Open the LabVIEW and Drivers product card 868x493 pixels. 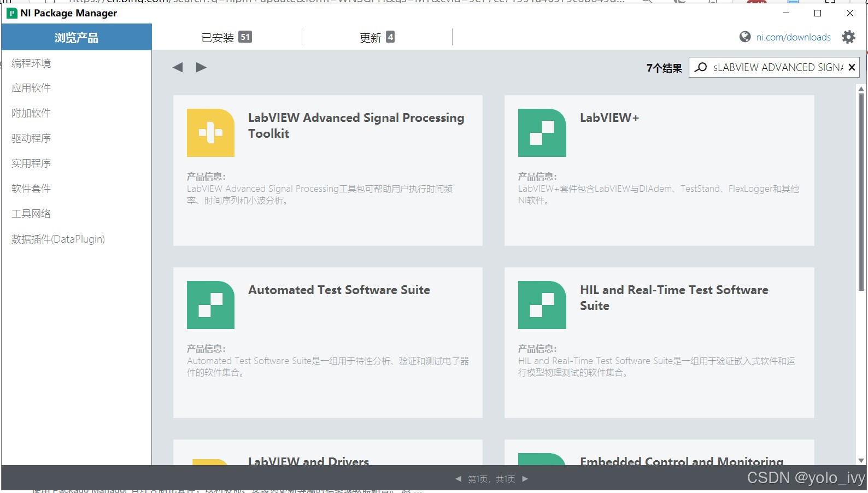328,453
